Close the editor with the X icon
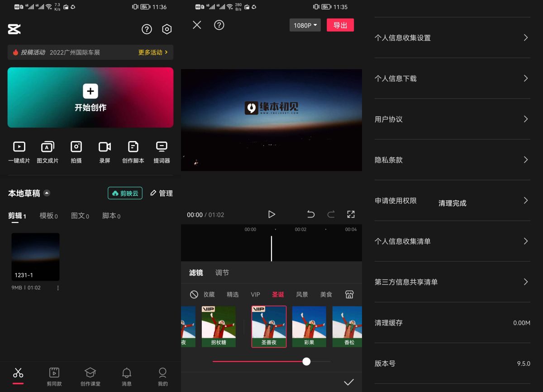This screenshot has width=543, height=392. (x=197, y=25)
